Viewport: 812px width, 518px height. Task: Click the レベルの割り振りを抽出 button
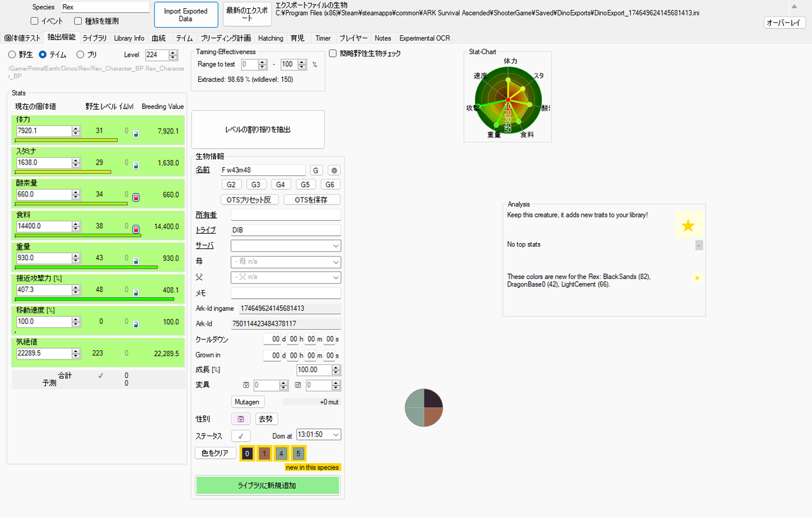point(258,129)
